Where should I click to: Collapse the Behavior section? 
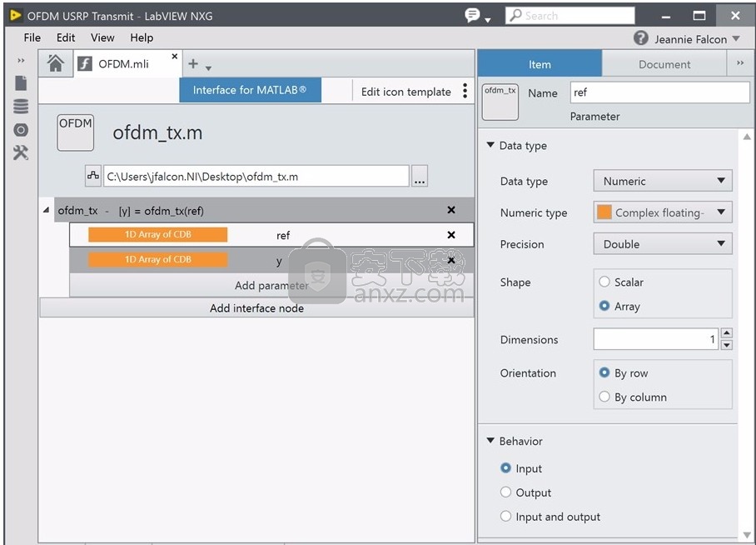click(490, 441)
